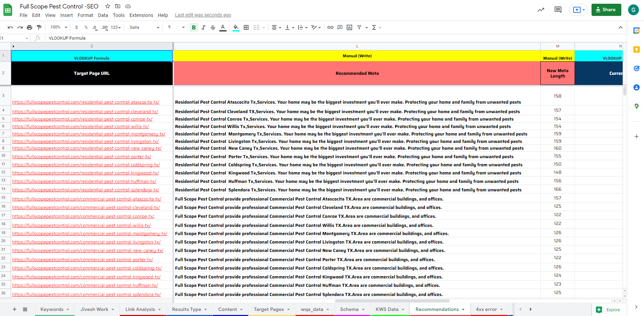
Task: Open the Contacts side panel icon
Action: click(636, 87)
